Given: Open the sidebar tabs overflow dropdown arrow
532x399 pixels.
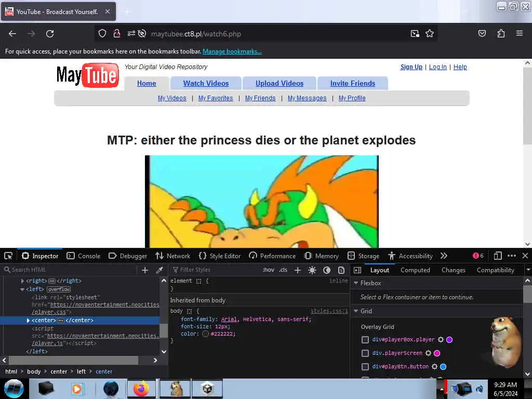Looking at the screenshot, I should [528, 270].
